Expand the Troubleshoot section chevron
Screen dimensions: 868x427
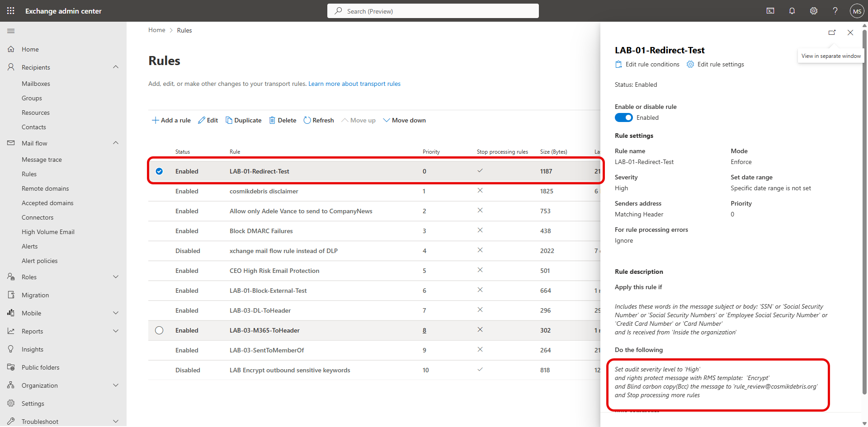click(x=116, y=421)
